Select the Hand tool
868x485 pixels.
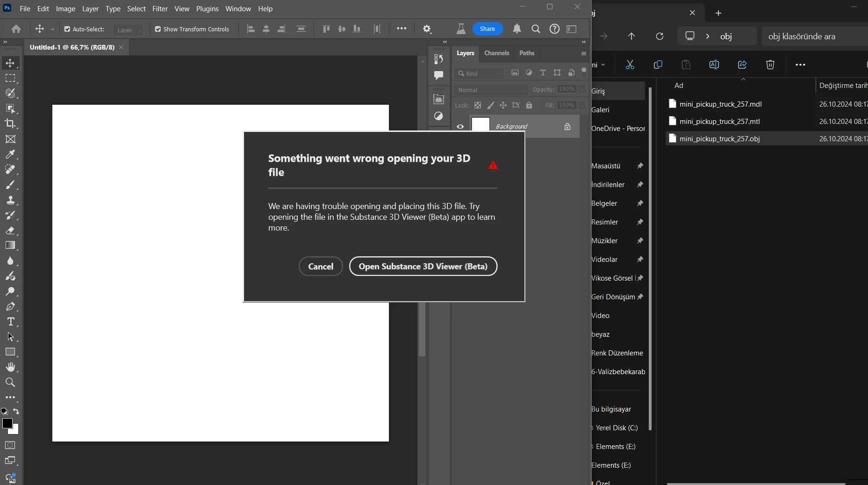click(x=10, y=367)
